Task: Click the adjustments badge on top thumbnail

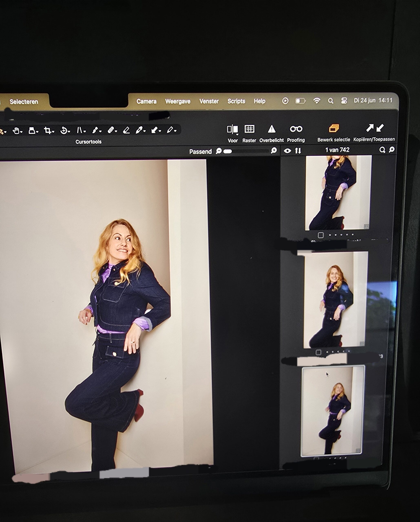Action: [366, 227]
